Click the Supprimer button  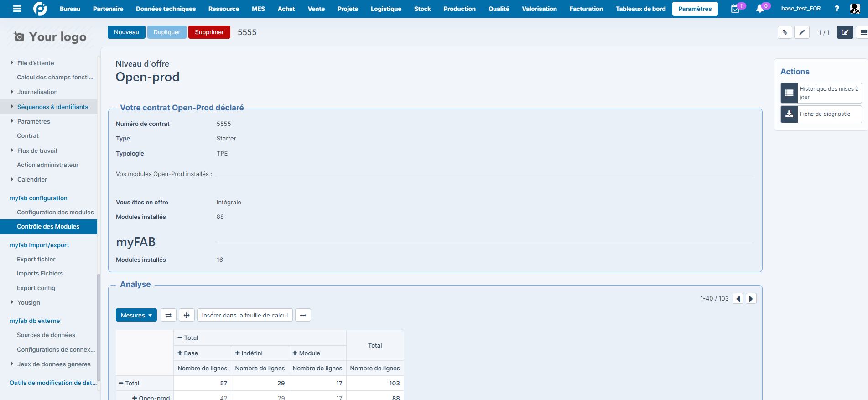click(209, 32)
